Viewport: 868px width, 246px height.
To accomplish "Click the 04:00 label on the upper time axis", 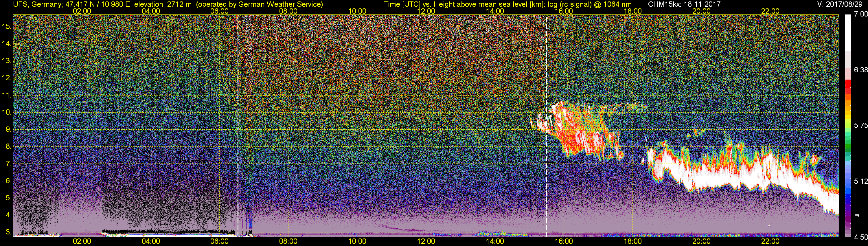I will pos(151,11).
